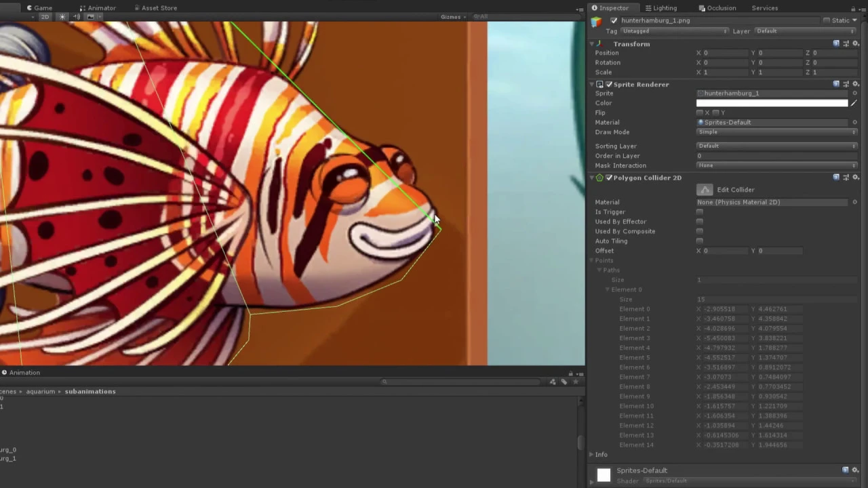This screenshot has width=868, height=488.
Task: Disable Polygon Collider 2D component checkbox
Action: coord(608,178)
